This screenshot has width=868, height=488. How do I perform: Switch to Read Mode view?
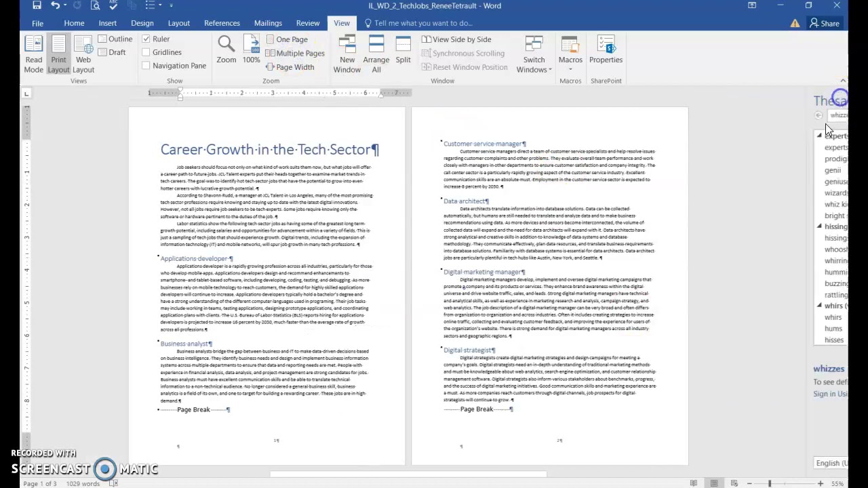tap(33, 55)
